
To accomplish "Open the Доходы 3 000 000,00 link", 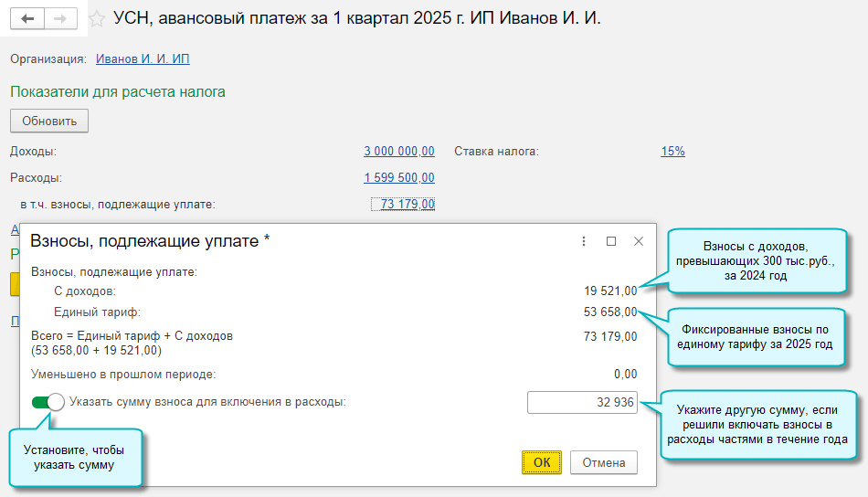I will (398, 151).
